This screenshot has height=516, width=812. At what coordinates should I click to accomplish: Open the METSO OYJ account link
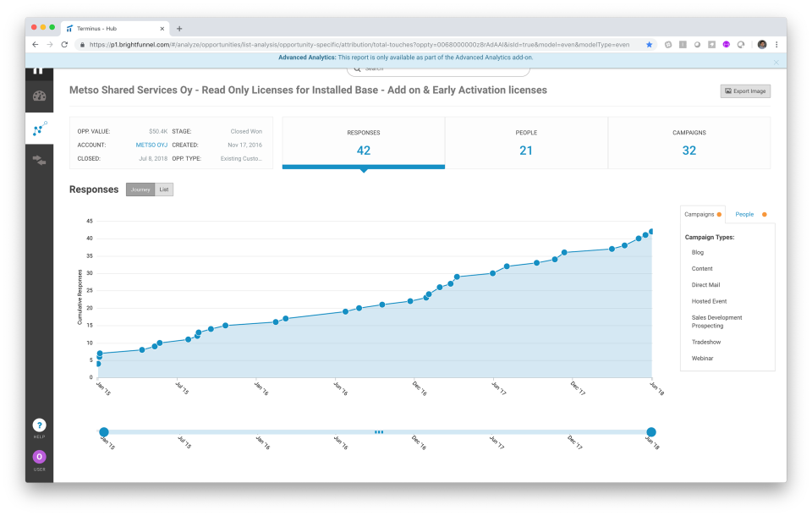coord(151,145)
